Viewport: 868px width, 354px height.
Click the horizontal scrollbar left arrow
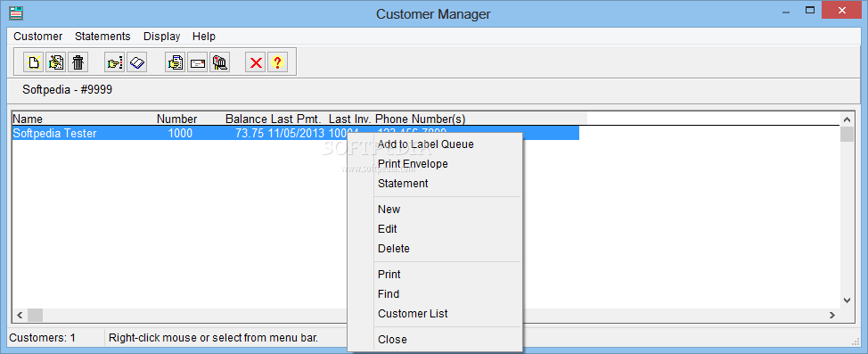[x=20, y=316]
